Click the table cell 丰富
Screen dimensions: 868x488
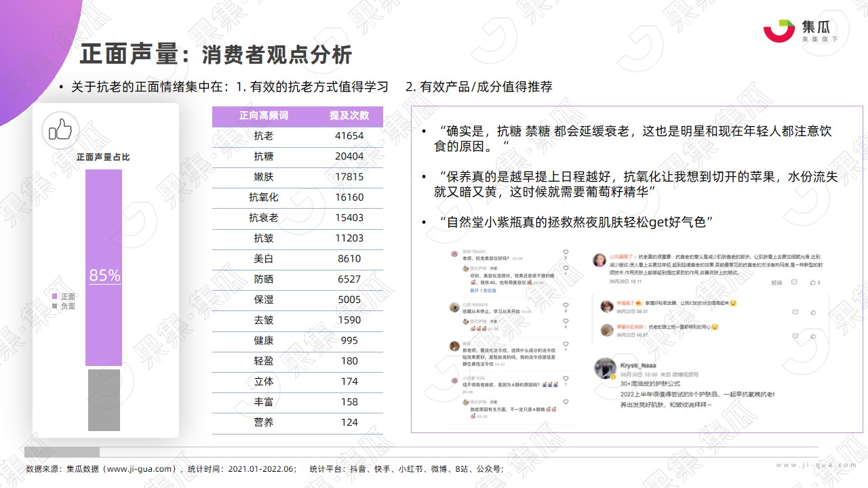tap(264, 402)
